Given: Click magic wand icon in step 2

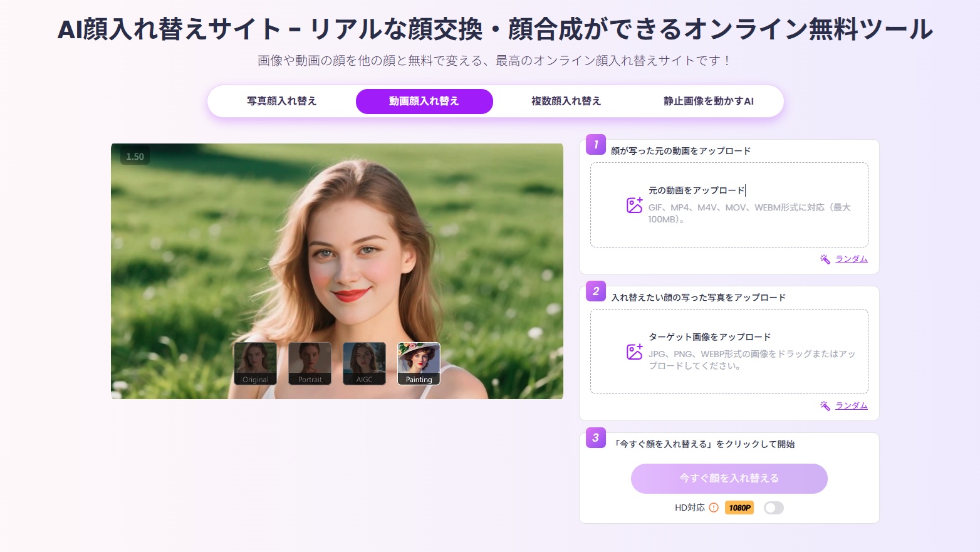Looking at the screenshot, I should [x=825, y=406].
